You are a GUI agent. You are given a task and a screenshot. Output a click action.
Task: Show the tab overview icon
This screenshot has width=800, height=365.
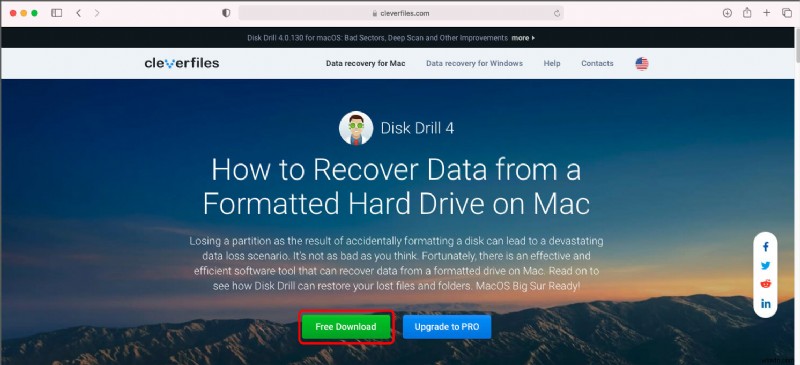[787, 13]
